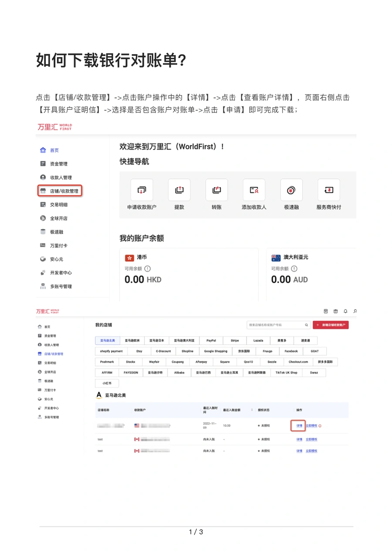Click the 店铺名称 column header

pyautogui.click(x=103, y=410)
